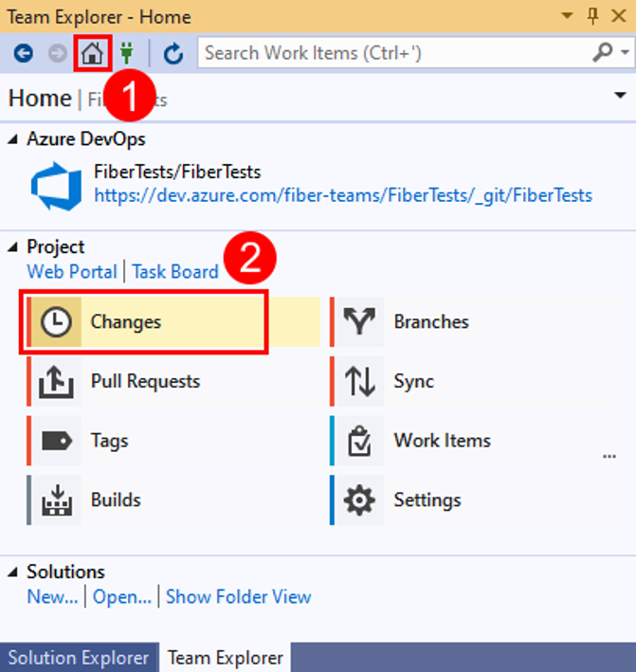Click the Tags label icon

56,441
